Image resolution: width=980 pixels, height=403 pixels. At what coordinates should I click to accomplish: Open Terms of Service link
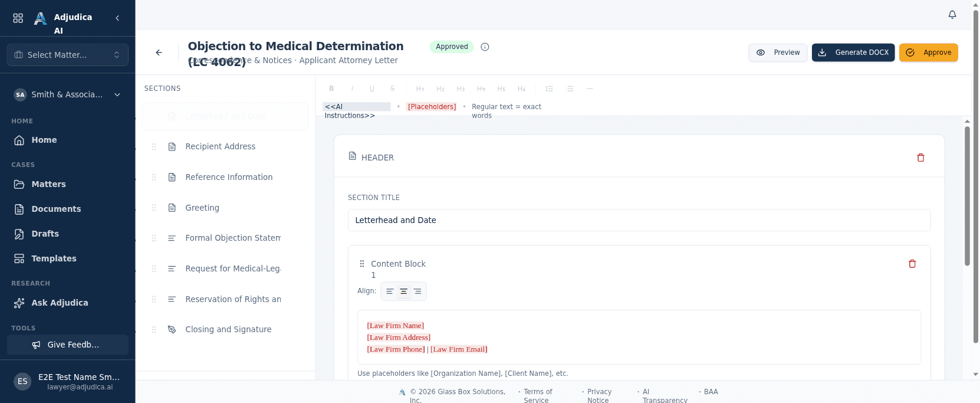[538, 396]
